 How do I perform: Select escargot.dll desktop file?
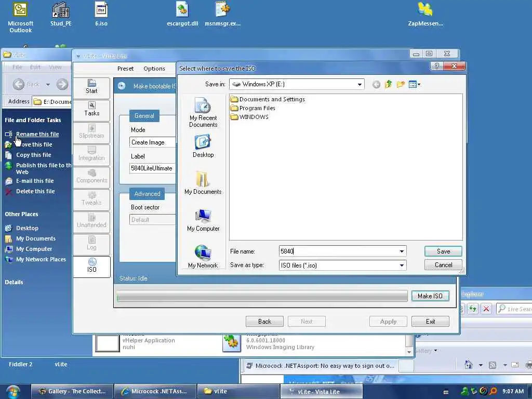click(182, 14)
